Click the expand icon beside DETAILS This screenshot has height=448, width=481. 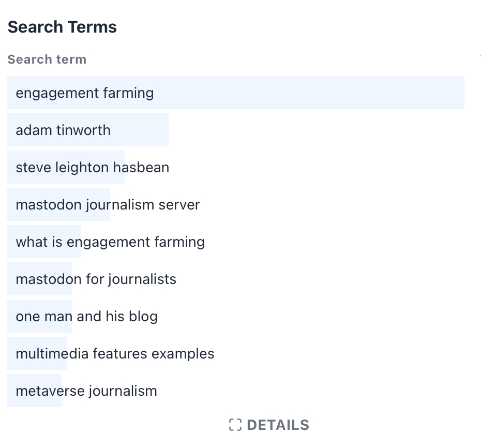(235, 425)
